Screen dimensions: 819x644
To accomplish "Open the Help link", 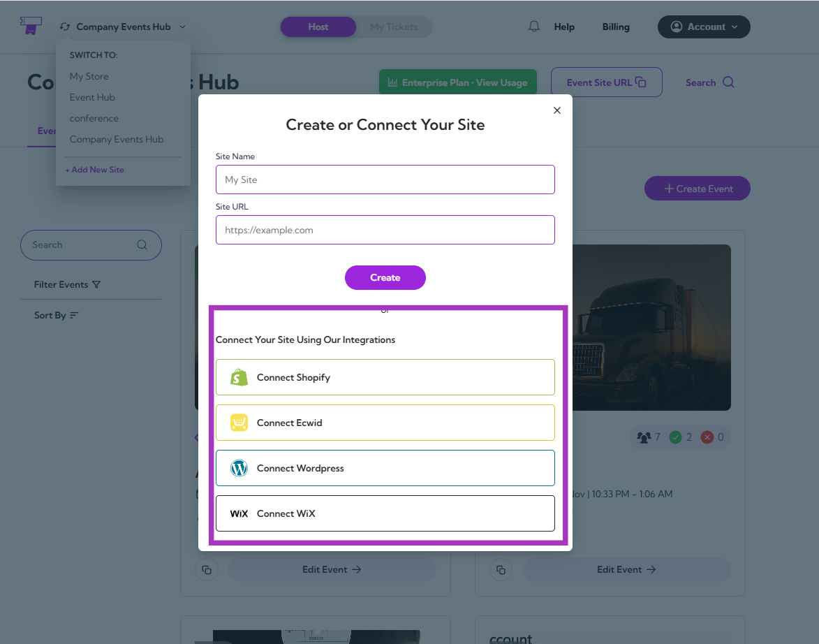I will (564, 27).
